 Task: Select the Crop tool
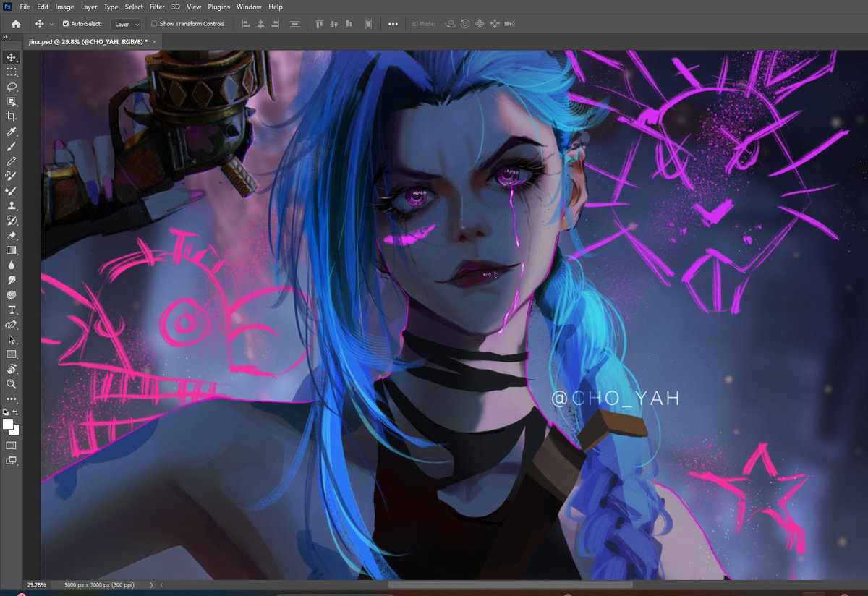(x=12, y=116)
